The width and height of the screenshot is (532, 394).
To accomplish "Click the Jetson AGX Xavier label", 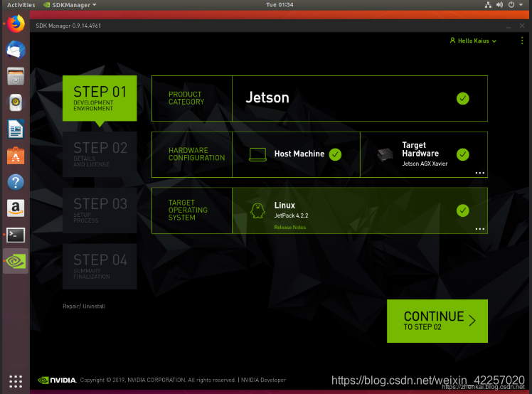I will click(x=425, y=164).
